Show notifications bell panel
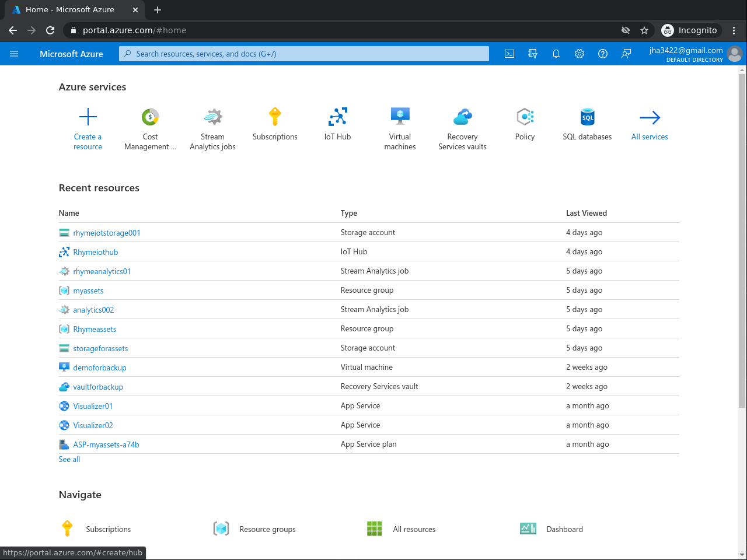 [x=556, y=54]
